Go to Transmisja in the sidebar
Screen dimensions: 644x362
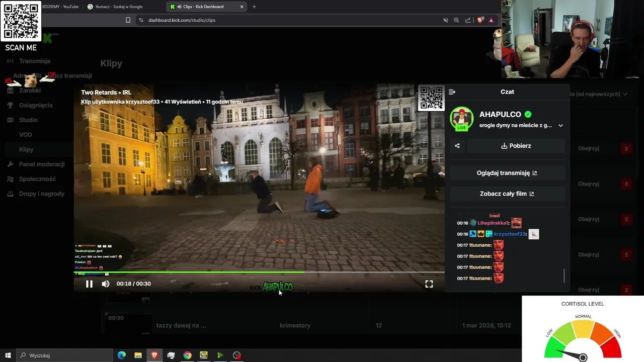(x=35, y=61)
